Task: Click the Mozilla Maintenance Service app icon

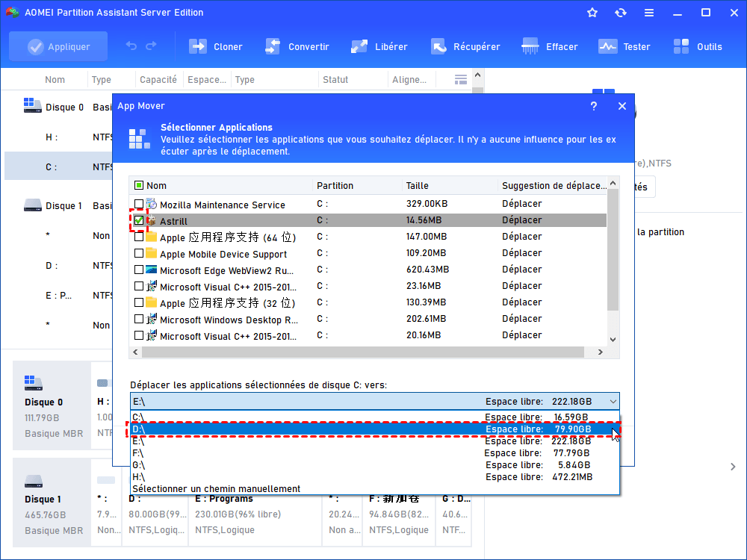Action: [152, 204]
